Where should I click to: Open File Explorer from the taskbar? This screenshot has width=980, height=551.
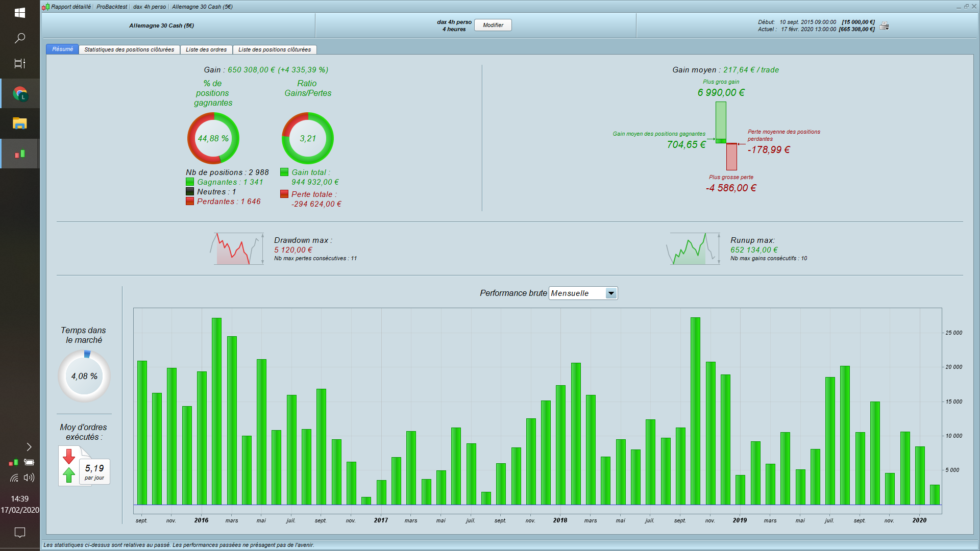tap(20, 123)
